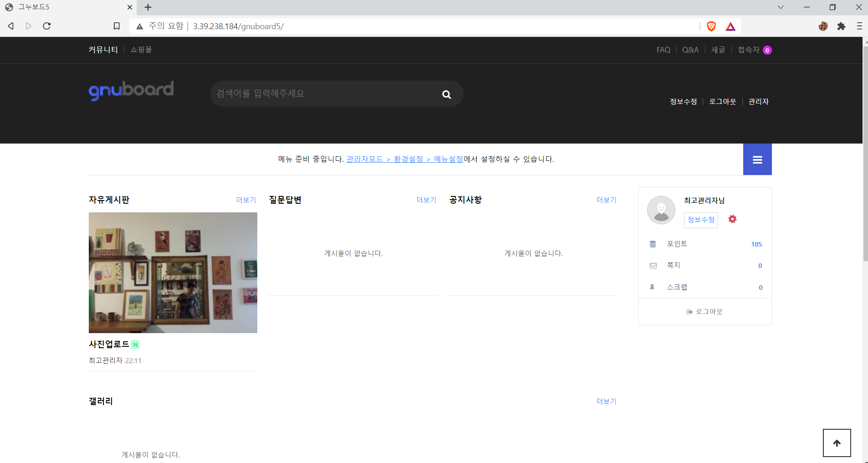Click the 갤러리 board heading
Image resolution: width=868 pixels, height=463 pixels.
101,401
